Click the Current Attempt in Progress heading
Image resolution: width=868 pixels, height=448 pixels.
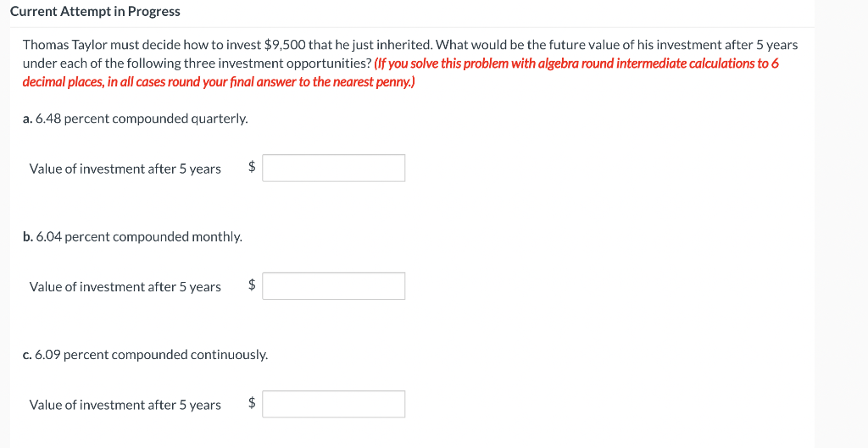[x=95, y=12]
